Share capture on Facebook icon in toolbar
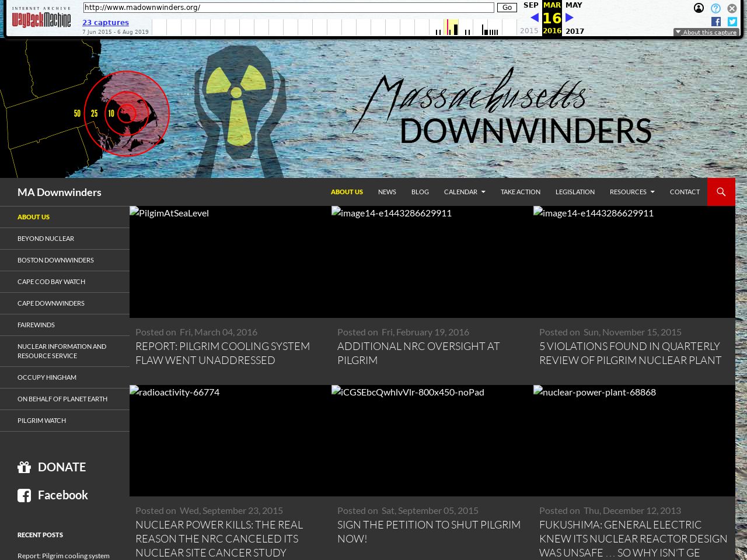Viewport: 747px width, 560px height. coord(716,22)
